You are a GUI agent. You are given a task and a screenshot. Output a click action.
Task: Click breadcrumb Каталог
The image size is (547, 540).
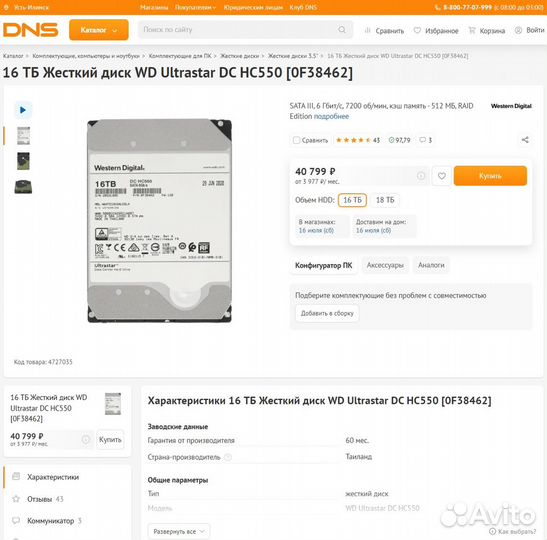[13, 56]
